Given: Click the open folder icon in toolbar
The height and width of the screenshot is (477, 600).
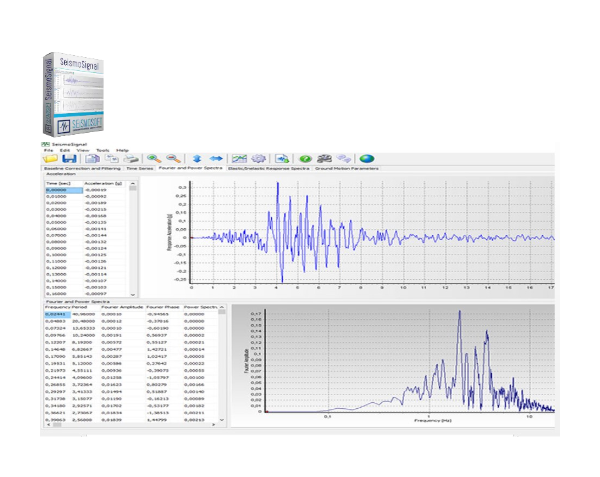Looking at the screenshot, I should point(48,158).
